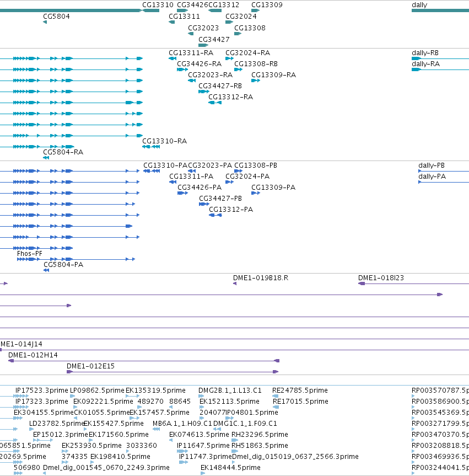This screenshot has width=469, height=476.
Task: Select the CG13310 gene label
Action: click(158, 5)
